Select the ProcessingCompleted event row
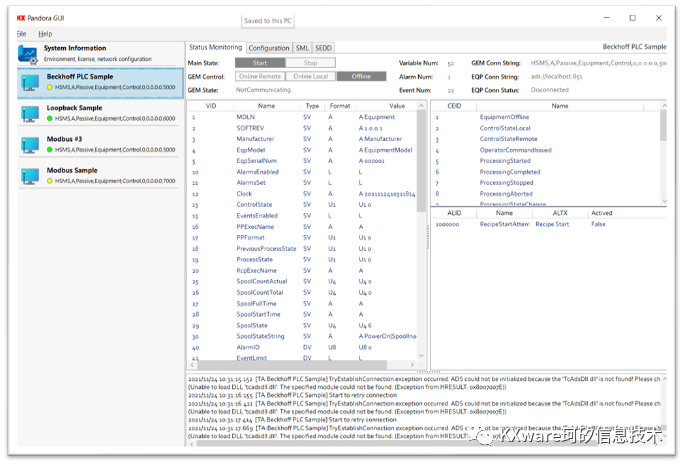Viewport: 684px width, 465px height. point(546,172)
